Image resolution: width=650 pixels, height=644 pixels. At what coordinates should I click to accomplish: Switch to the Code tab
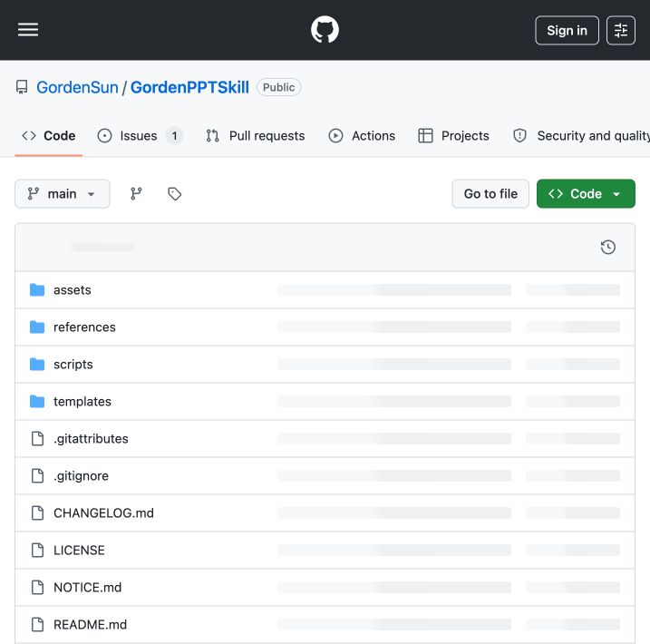[x=49, y=135]
